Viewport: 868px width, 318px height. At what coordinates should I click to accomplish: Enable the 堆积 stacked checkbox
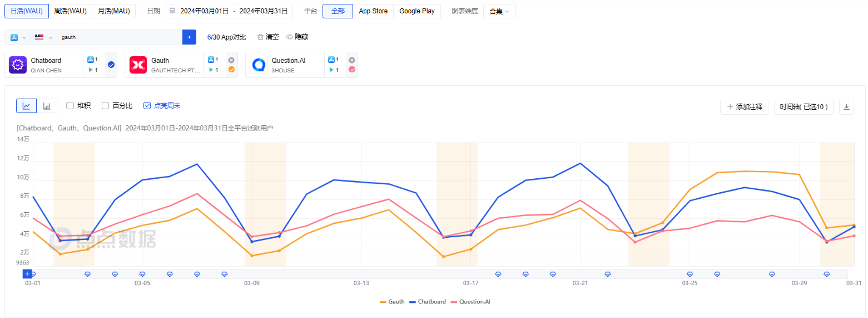70,106
